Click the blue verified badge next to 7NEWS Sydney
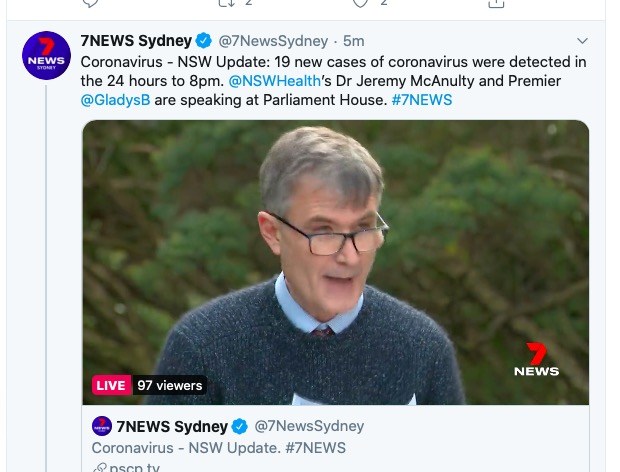 click(x=204, y=41)
